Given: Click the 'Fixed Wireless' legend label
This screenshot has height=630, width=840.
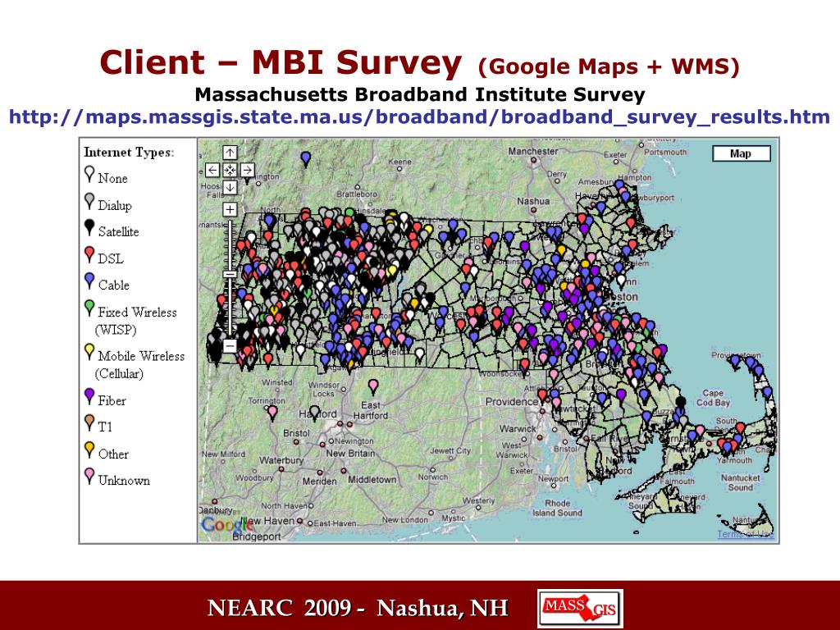Looking at the screenshot, I should pyautogui.click(x=137, y=312).
